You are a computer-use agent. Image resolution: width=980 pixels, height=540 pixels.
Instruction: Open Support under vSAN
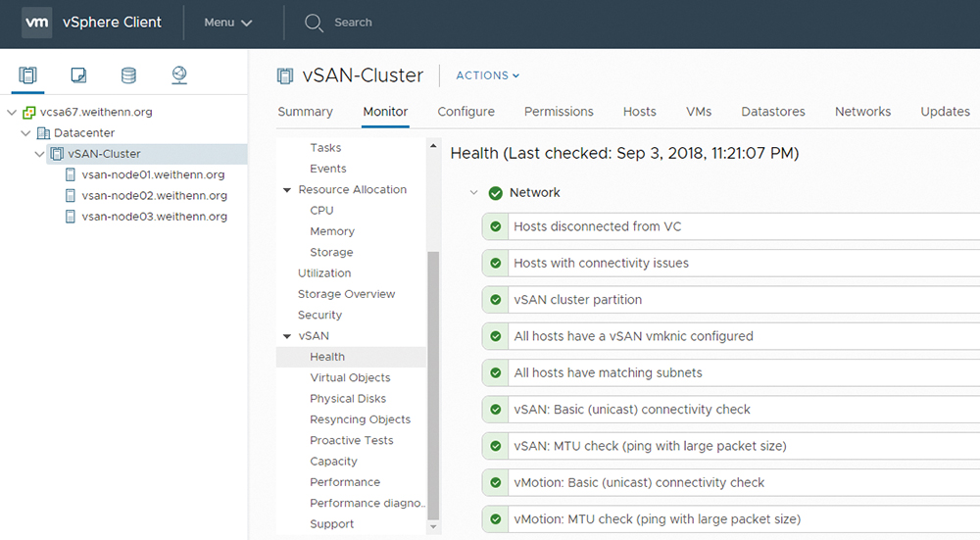click(x=332, y=524)
